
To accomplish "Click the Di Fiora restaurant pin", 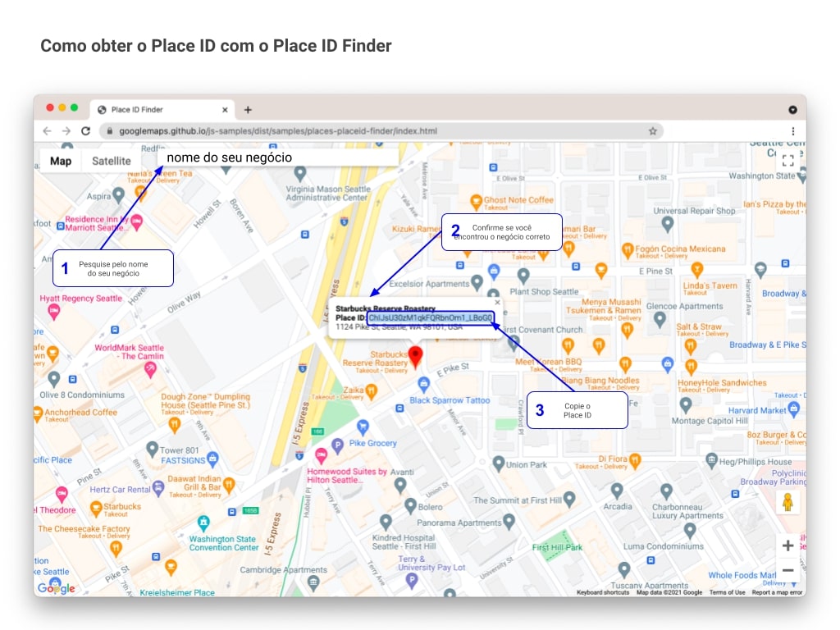I will tap(636, 460).
